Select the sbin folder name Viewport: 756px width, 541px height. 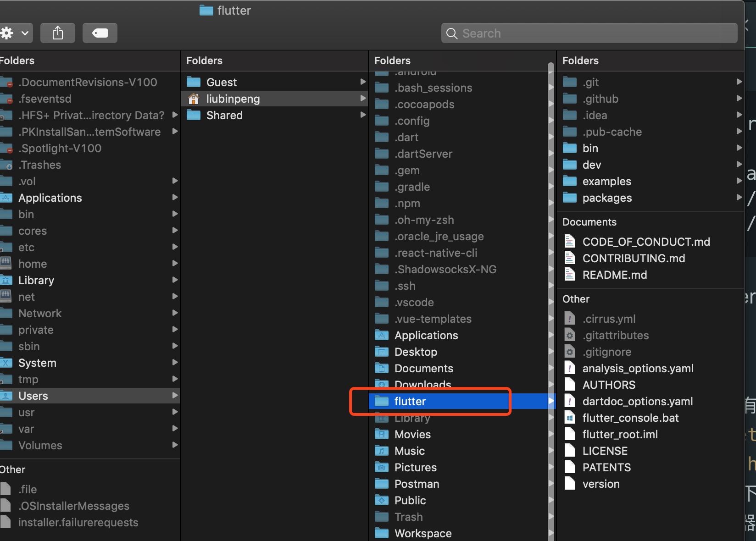pos(29,347)
